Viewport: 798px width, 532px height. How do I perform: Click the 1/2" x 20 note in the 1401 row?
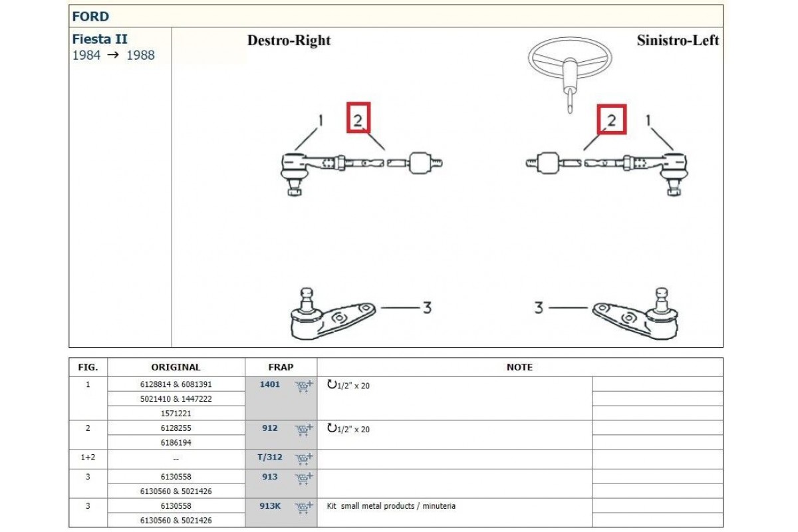coord(354,385)
